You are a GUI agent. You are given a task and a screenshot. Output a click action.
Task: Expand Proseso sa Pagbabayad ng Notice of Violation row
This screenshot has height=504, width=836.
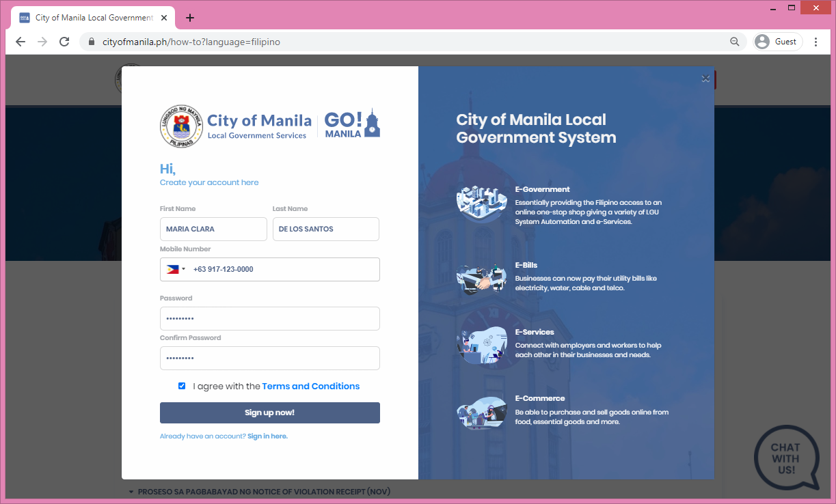point(260,492)
